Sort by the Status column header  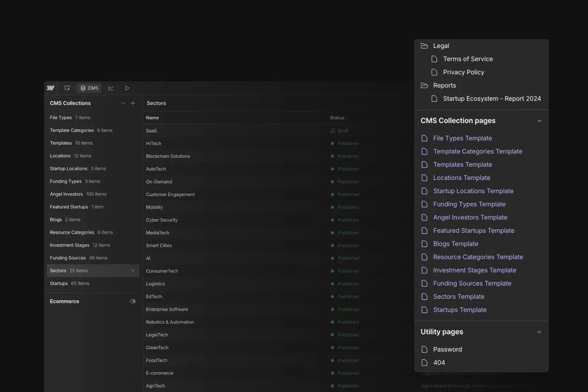(337, 118)
